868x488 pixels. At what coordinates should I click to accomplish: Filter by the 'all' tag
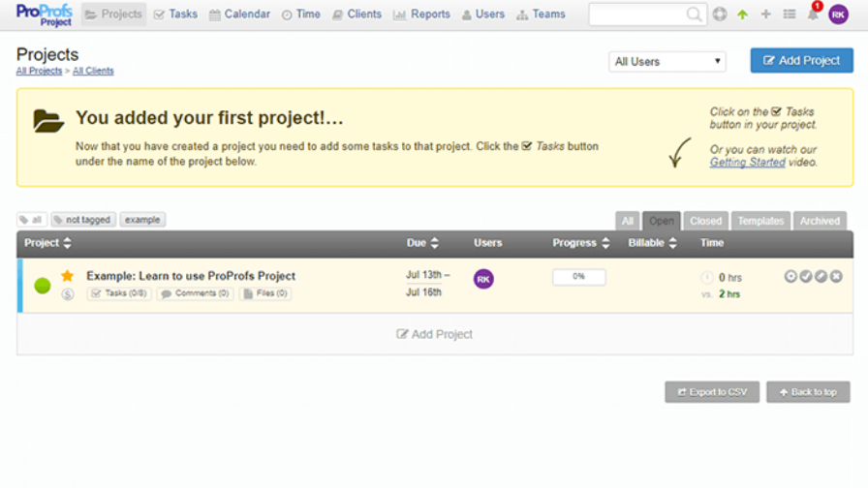32,220
